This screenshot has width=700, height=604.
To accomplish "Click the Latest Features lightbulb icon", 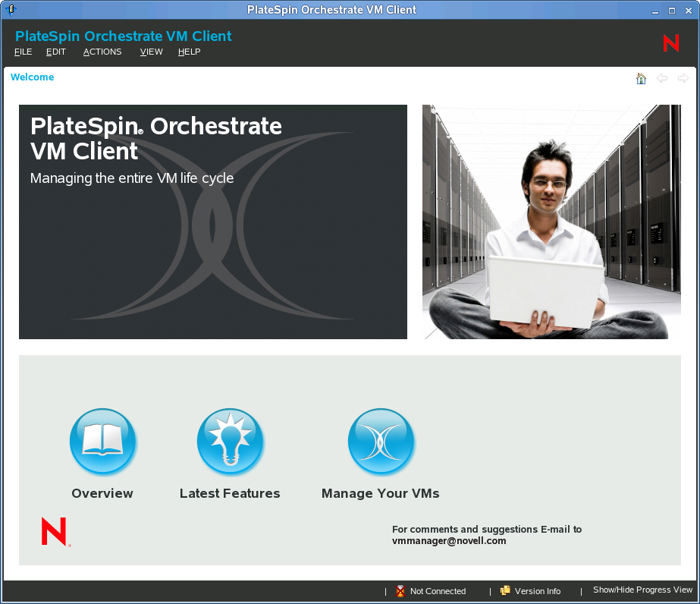I will tap(231, 442).
